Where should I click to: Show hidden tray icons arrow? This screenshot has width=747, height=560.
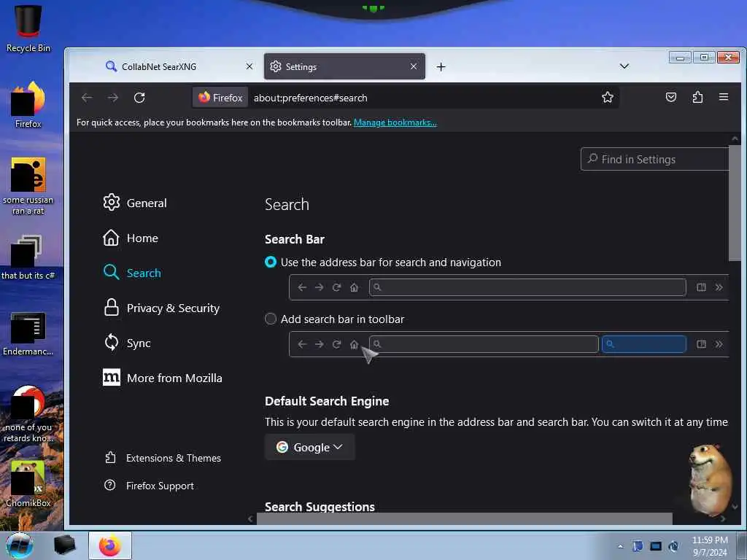click(x=620, y=546)
